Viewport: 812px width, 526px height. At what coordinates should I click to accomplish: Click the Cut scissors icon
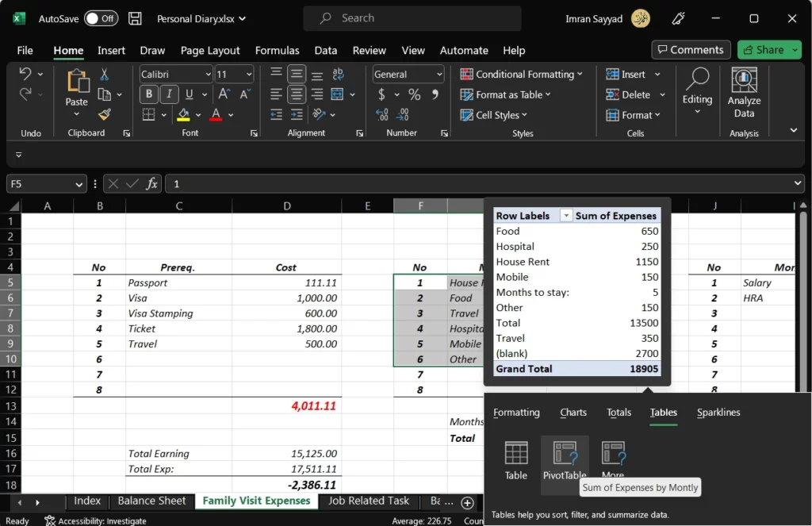tap(104, 75)
